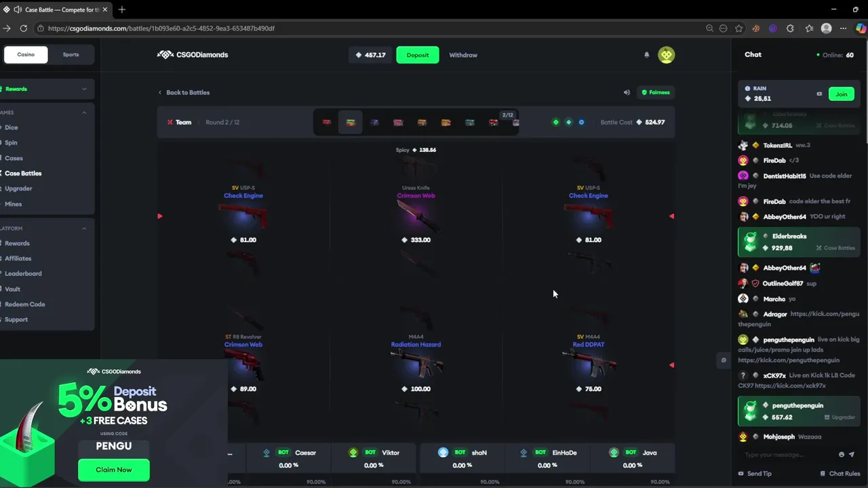The image size is (868, 488).
Task: Open notifications bell icon
Action: coord(646,55)
